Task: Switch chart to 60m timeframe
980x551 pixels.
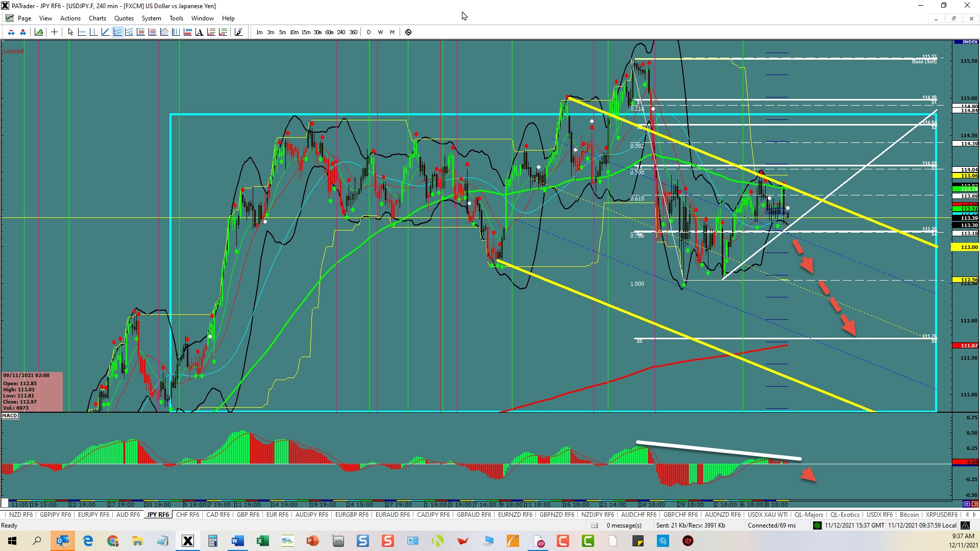Action: pyautogui.click(x=329, y=32)
